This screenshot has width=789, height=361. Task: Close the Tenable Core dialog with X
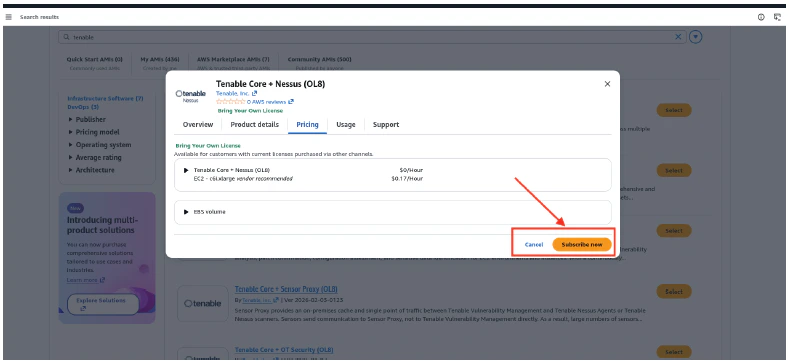607,84
